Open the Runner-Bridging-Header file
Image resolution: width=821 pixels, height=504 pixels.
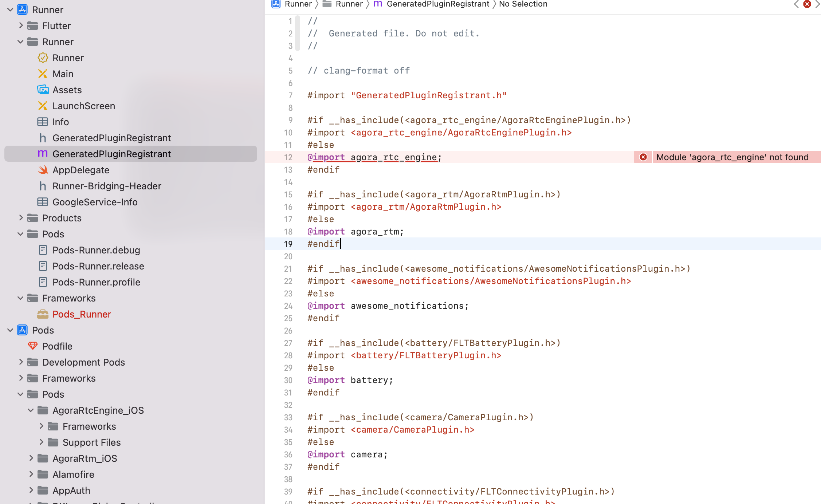(x=107, y=186)
